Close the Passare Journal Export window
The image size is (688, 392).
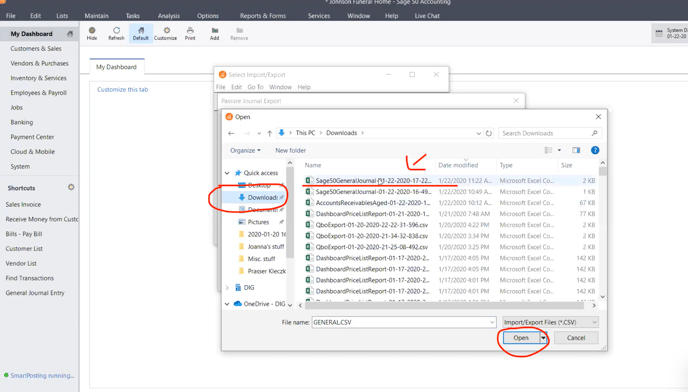click(516, 101)
